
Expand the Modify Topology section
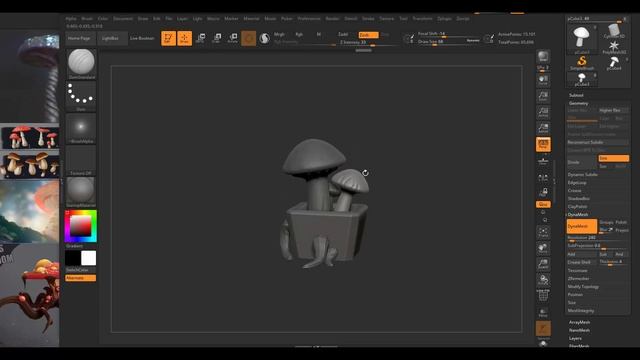tap(583, 287)
